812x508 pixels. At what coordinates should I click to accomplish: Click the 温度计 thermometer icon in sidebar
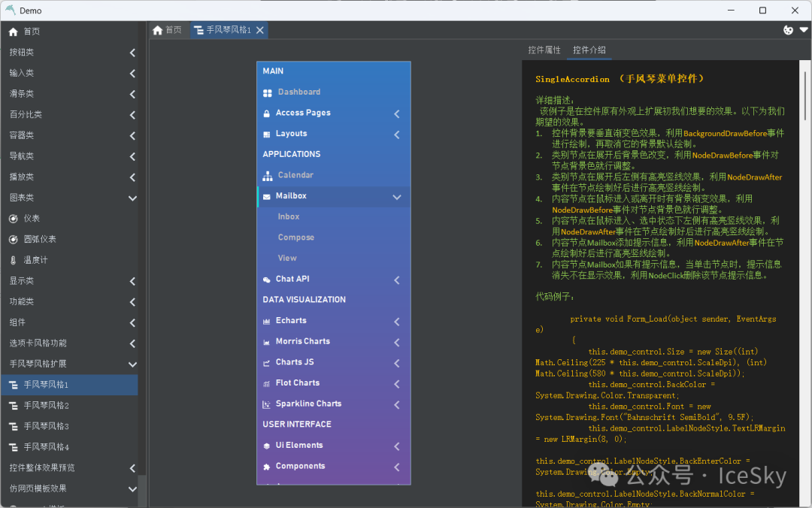tap(14, 260)
